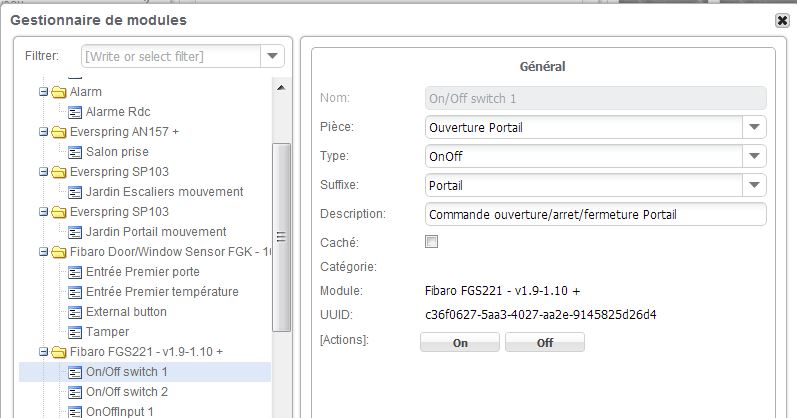Viewport: 797px width, 418px height.
Task: Open the Suffixe dropdown arrow
Action: [x=754, y=185]
